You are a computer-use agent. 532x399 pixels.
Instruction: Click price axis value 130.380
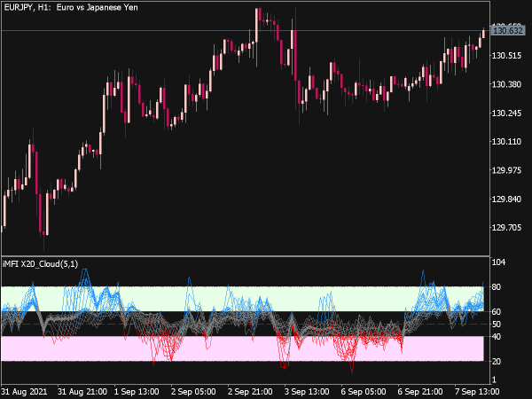[506, 84]
